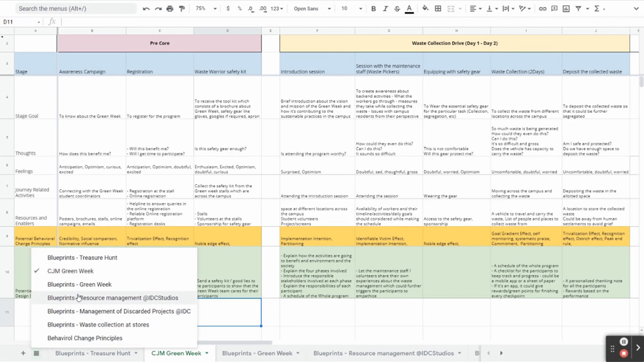
Task: Open the Open Sans font dropdown
Action: (x=312, y=8)
